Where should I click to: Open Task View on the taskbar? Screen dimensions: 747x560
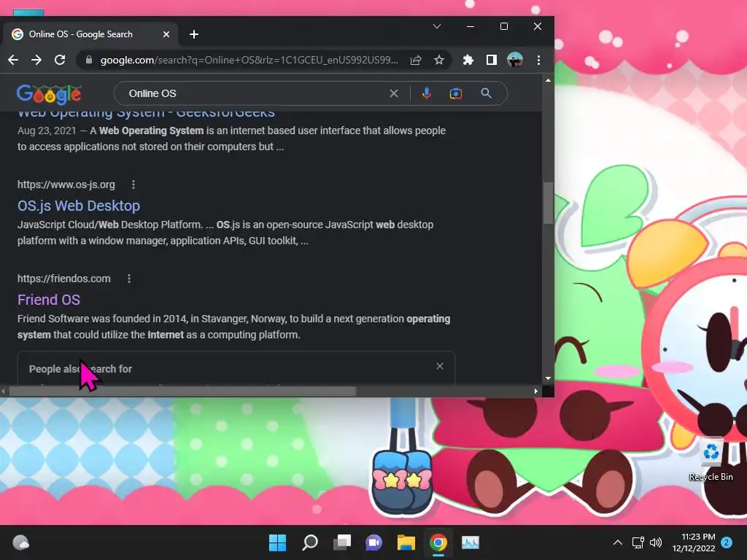(342, 542)
